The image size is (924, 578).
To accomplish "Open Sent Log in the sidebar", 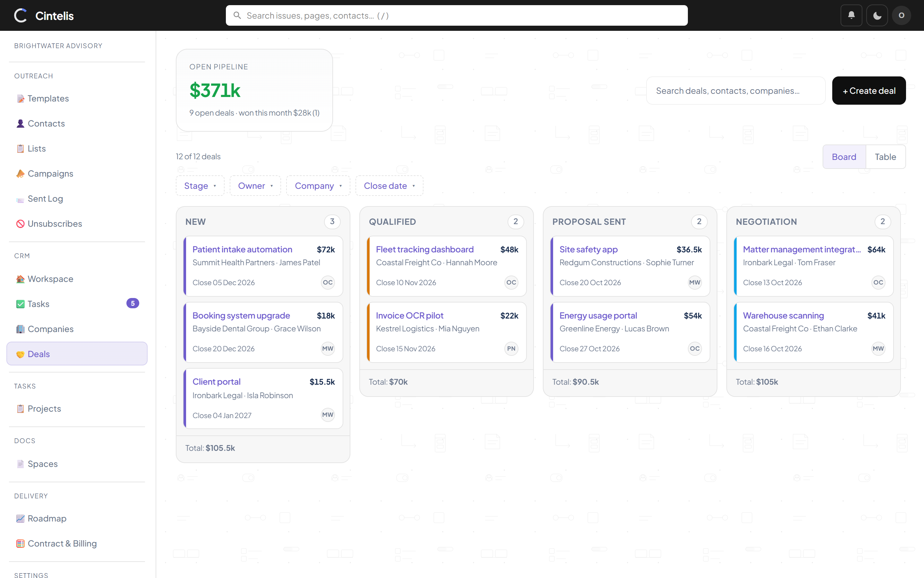I will (x=77, y=198).
